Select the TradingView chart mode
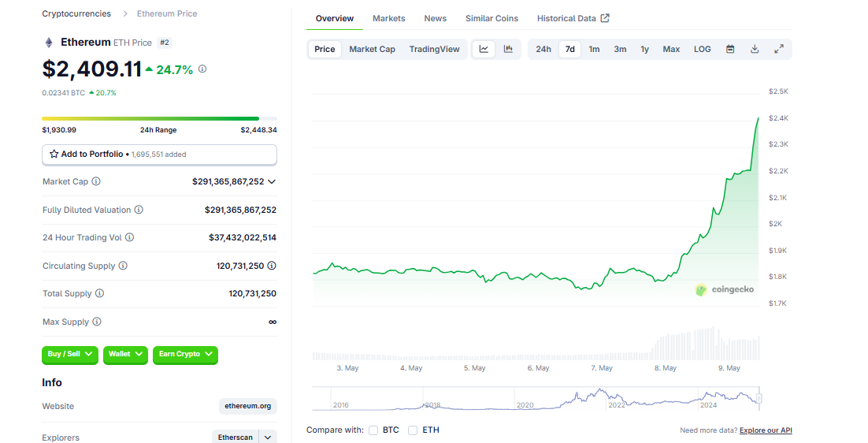Screen dimensions: 868x443 click(x=435, y=49)
